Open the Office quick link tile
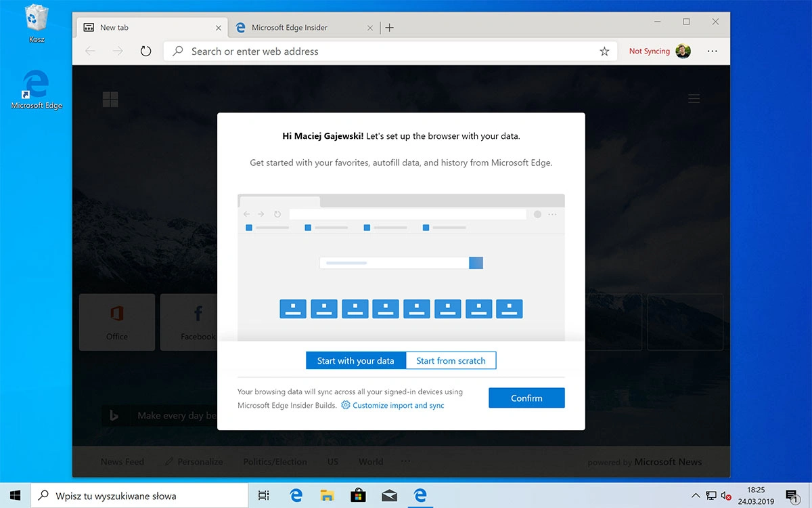The width and height of the screenshot is (812, 508). pyautogui.click(x=117, y=322)
